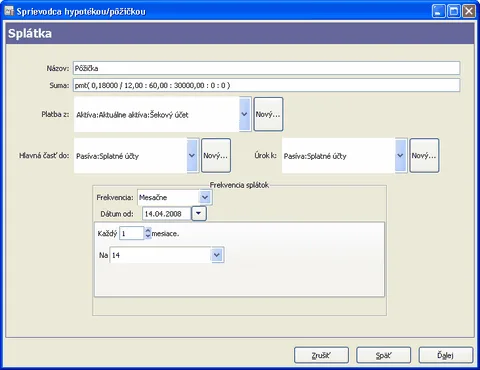This screenshot has width=480, height=370.
Task: Click the Splátka page heading
Action: (30, 33)
